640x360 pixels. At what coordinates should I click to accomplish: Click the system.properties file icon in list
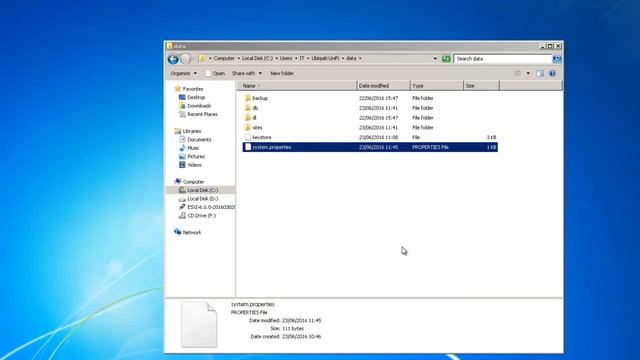coord(247,147)
